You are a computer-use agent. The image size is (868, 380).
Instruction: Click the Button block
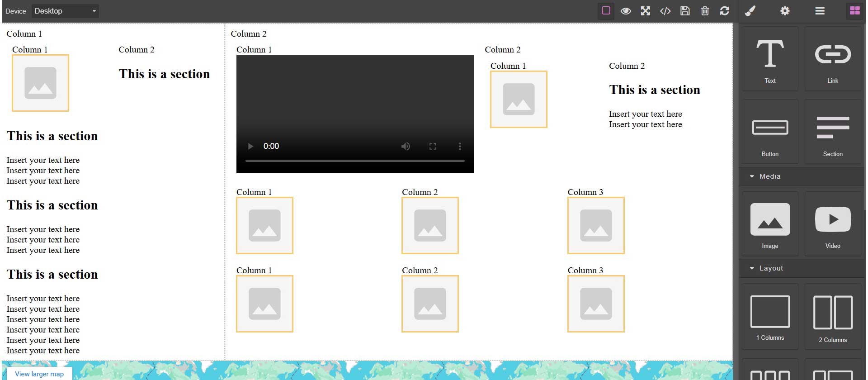(x=770, y=132)
